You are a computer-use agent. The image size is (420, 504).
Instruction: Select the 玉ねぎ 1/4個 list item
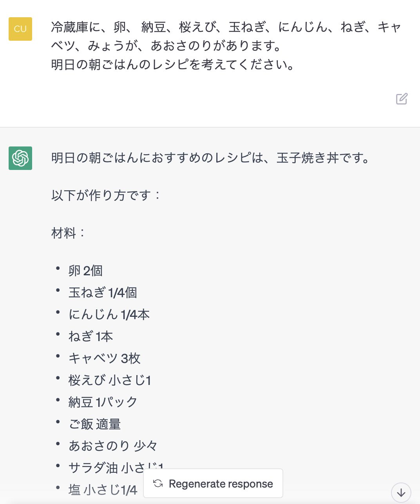[x=103, y=293]
